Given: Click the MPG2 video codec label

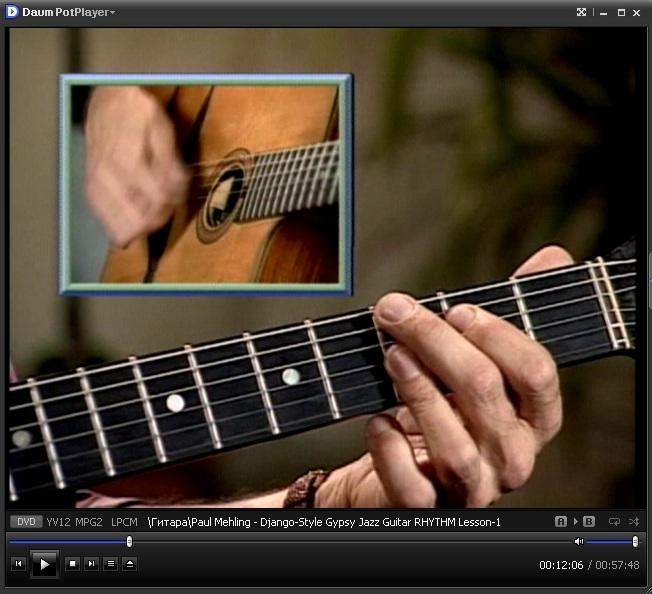Looking at the screenshot, I should coord(89,522).
